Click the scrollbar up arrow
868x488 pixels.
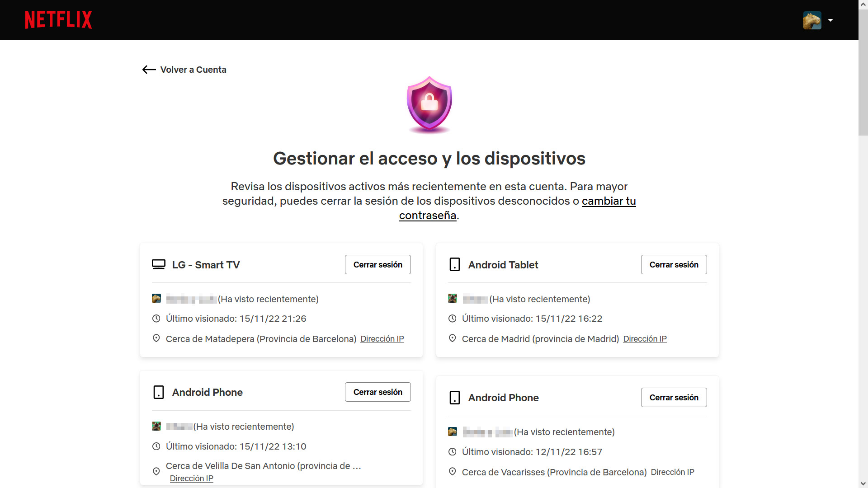[x=863, y=5]
